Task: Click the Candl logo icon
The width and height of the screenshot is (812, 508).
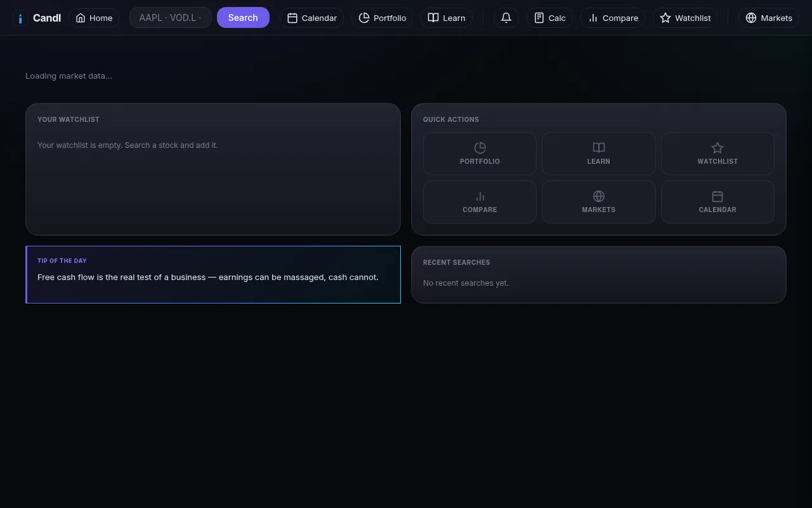Action: click(20, 18)
